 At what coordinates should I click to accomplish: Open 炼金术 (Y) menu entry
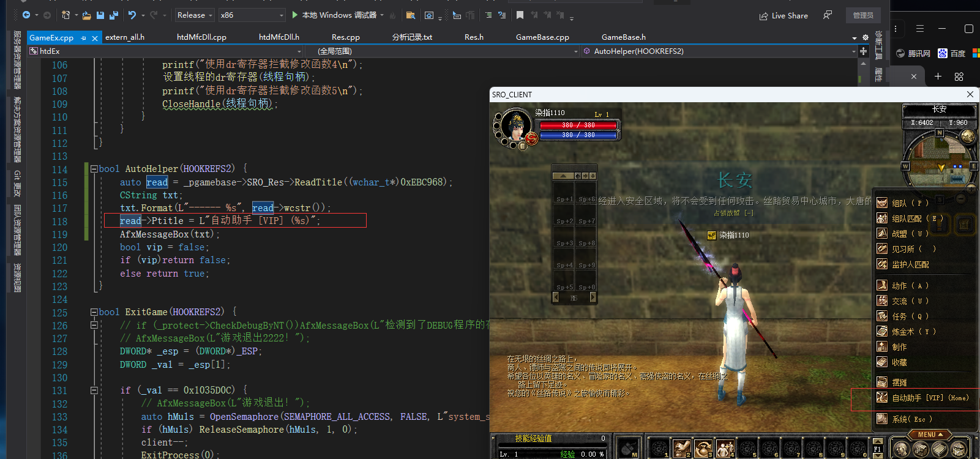pos(910,332)
